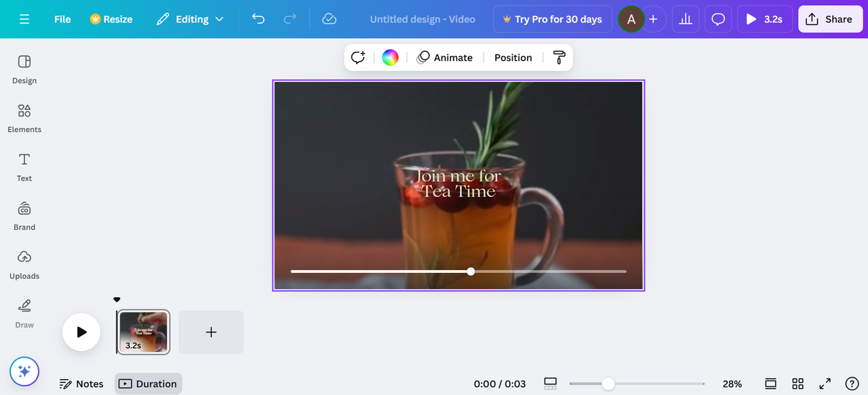868x395 pixels.
Task: Adjust the zoom slider handle
Action: pyautogui.click(x=608, y=383)
